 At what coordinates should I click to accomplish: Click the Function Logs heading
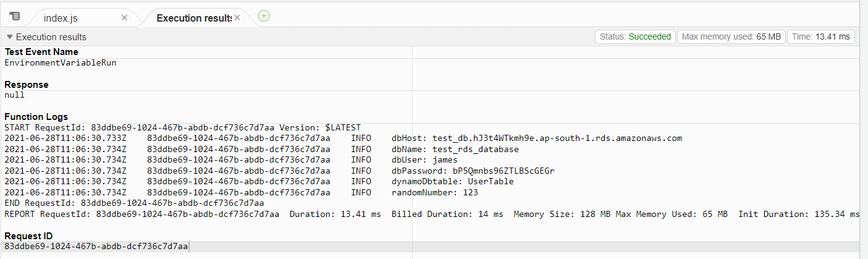click(36, 117)
